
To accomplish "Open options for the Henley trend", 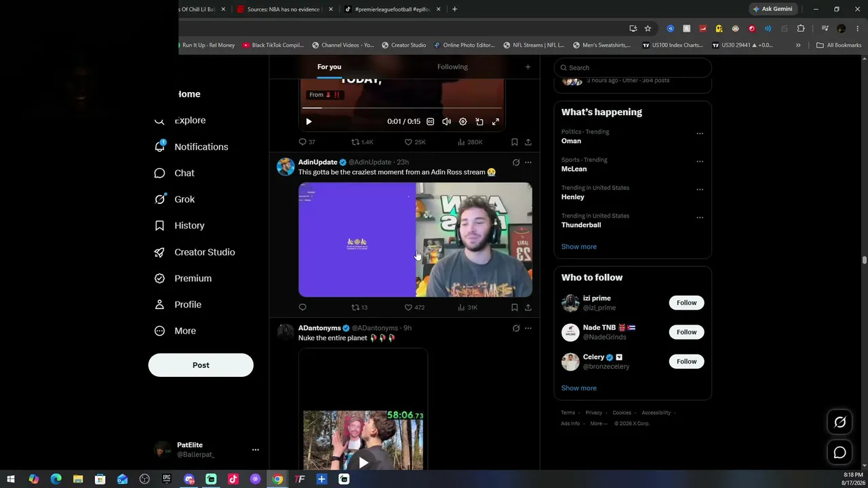I will [x=700, y=190].
